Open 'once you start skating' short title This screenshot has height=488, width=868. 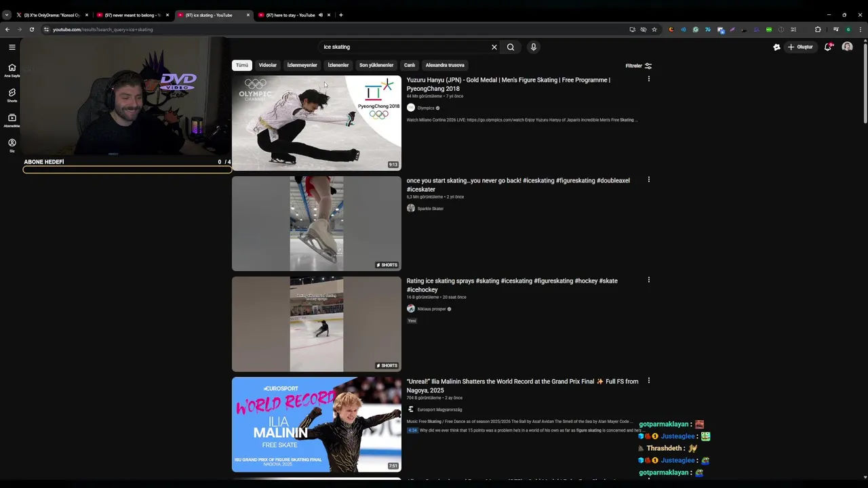tap(518, 185)
